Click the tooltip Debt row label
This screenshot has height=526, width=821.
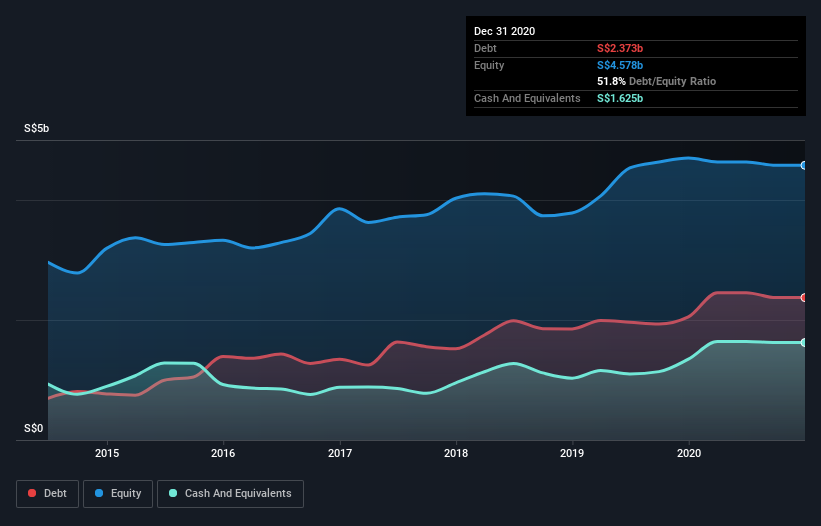pos(485,48)
